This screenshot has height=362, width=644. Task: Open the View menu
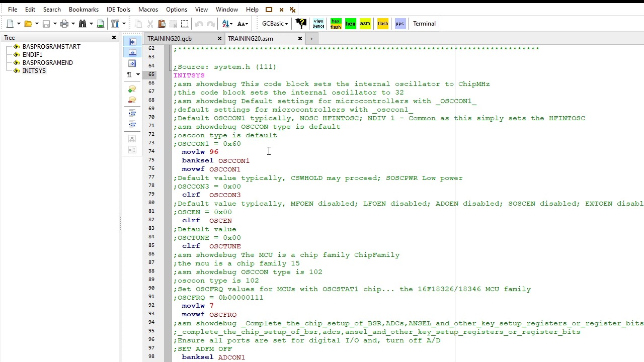pos(201,10)
